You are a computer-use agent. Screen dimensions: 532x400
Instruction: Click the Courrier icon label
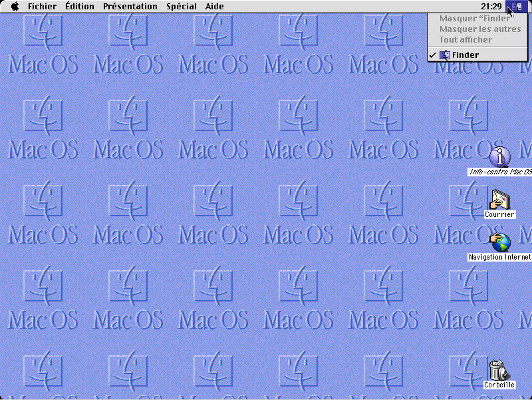click(499, 214)
